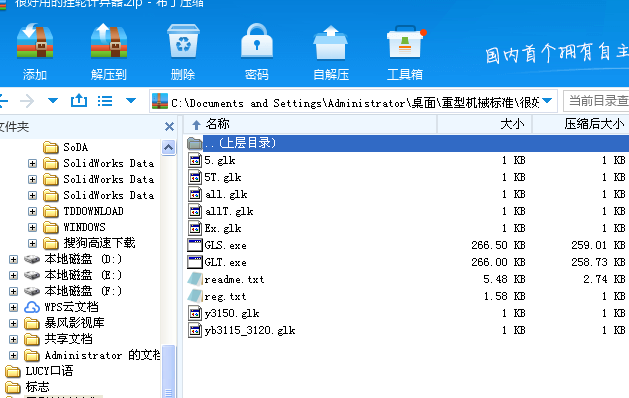Open the 密码 (Password) lock icon
Viewport: 629px width, 398px height.
point(257,42)
